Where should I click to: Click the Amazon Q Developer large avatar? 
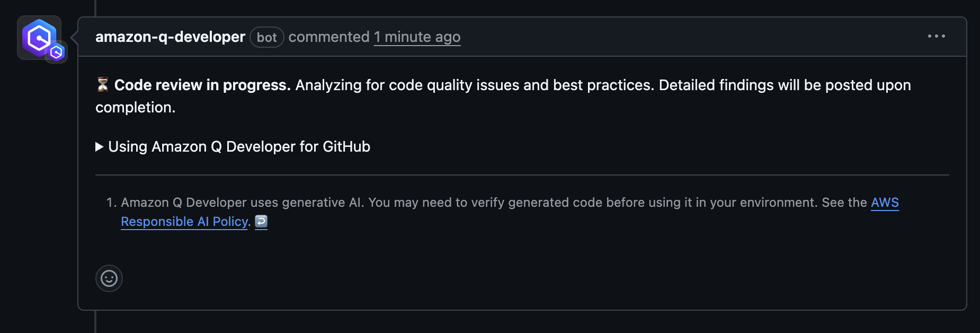point(37,36)
